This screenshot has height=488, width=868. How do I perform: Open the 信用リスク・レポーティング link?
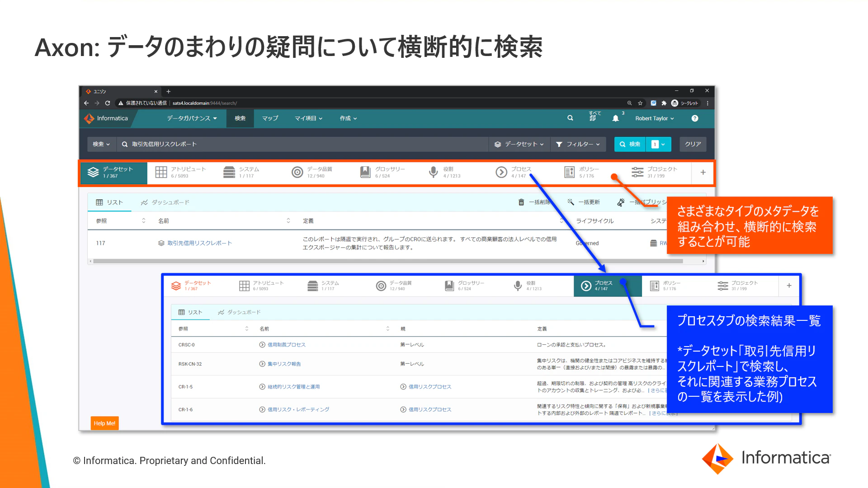(298, 409)
